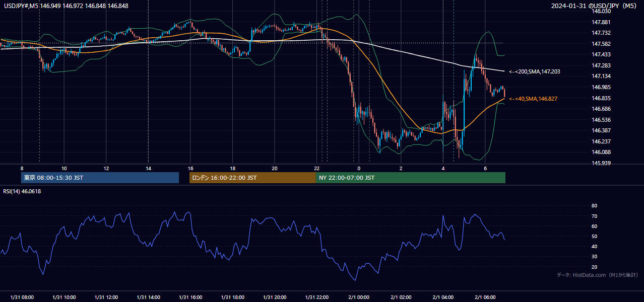Click hour label 8 under the price chart
Viewport: 644px width, 302px height.
click(x=22, y=168)
